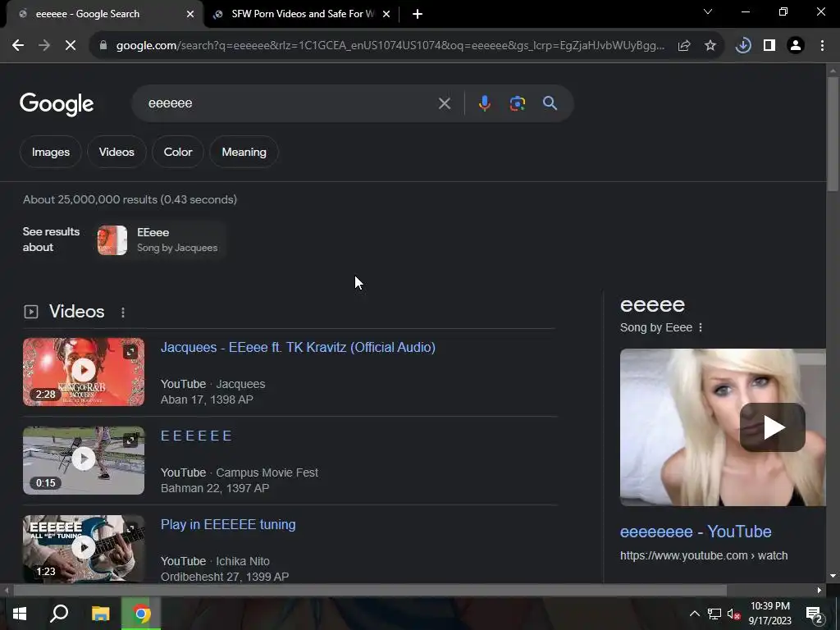Click the Chrome taskbar icon

141,614
